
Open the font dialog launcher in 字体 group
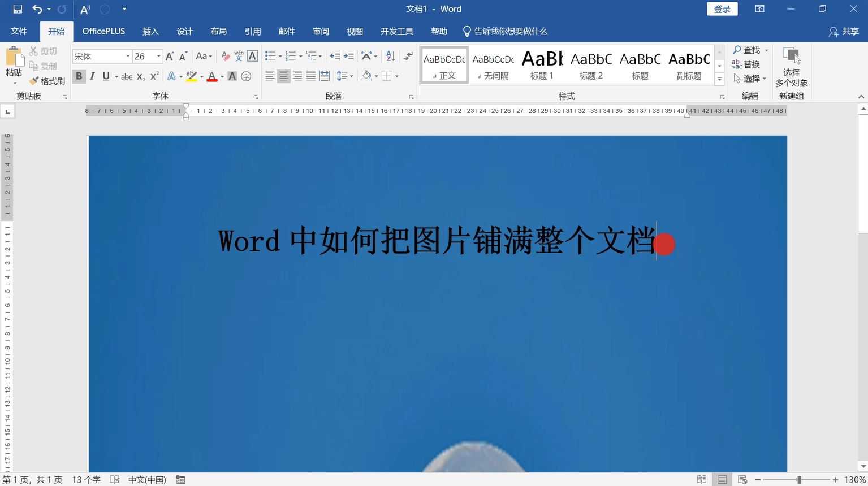point(256,97)
